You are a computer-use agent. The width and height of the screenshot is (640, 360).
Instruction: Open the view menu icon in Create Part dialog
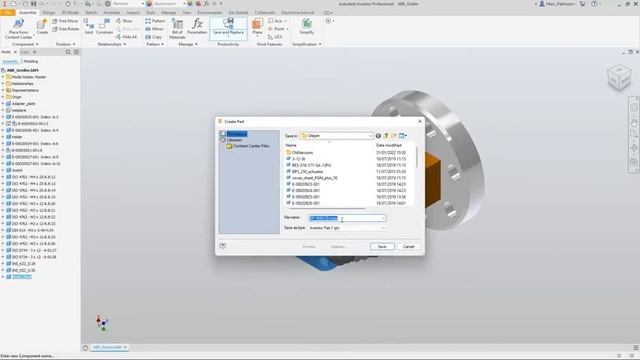coord(402,136)
